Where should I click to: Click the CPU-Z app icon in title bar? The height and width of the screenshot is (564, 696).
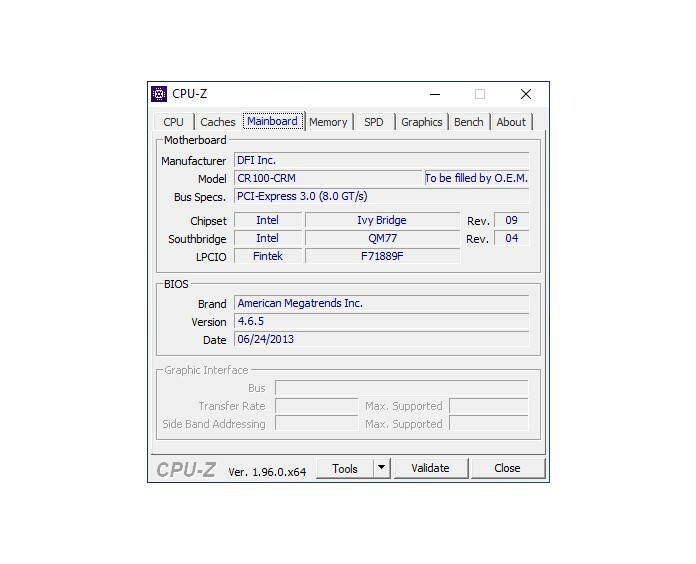coord(159,94)
